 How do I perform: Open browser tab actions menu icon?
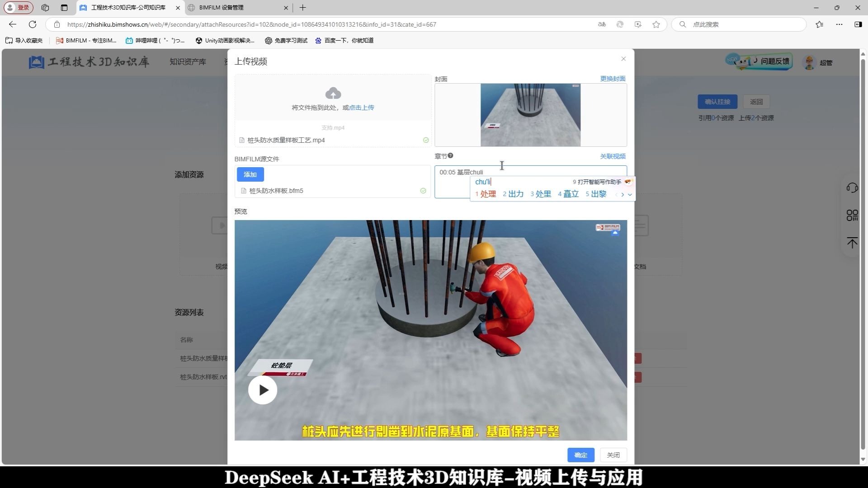point(64,8)
